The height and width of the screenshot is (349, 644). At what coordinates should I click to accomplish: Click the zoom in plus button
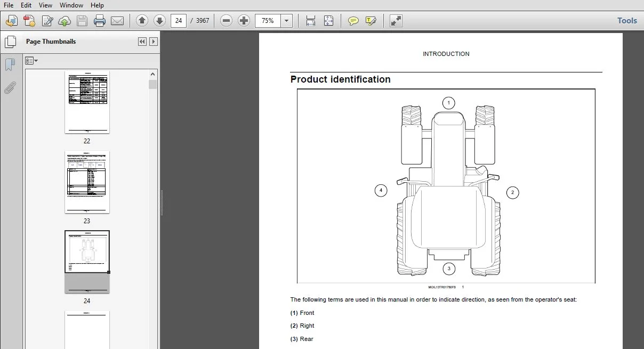[x=244, y=21]
